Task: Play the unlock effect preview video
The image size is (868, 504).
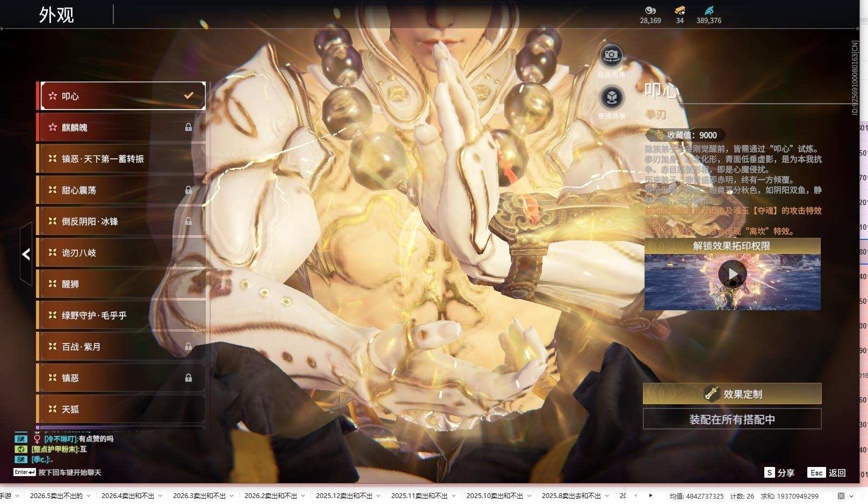Action: 733,274
